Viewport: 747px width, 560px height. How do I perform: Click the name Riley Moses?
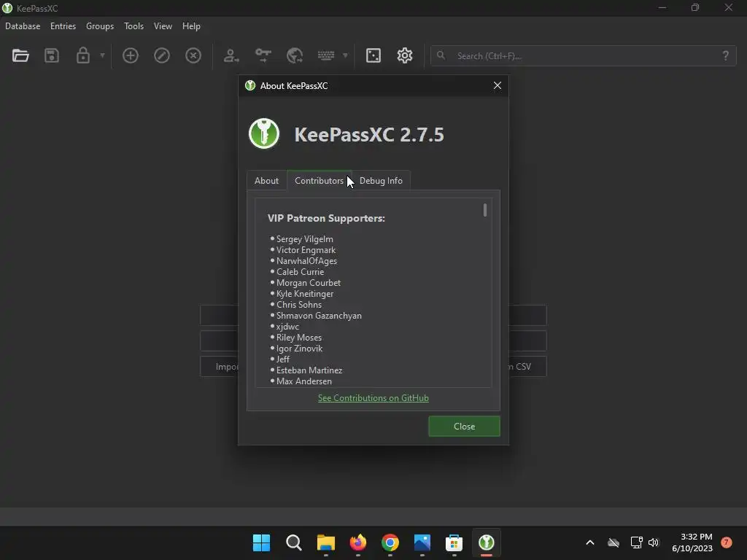[298, 338]
